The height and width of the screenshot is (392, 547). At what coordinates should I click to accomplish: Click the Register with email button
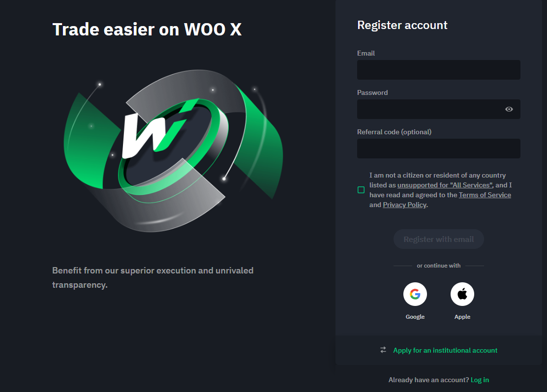pos(438,239)
